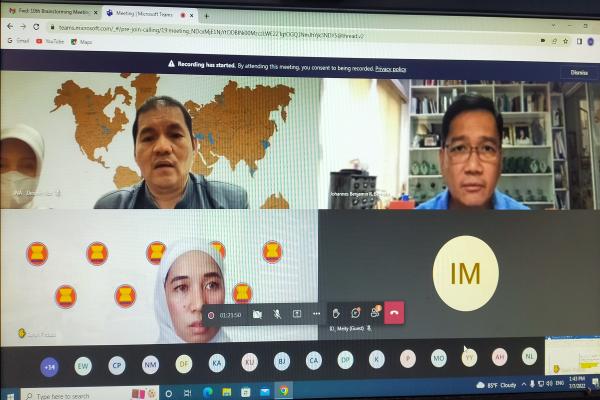Select the MO participant avatar
This screenshot has height=400, width=600.
(x=439, y=358)
